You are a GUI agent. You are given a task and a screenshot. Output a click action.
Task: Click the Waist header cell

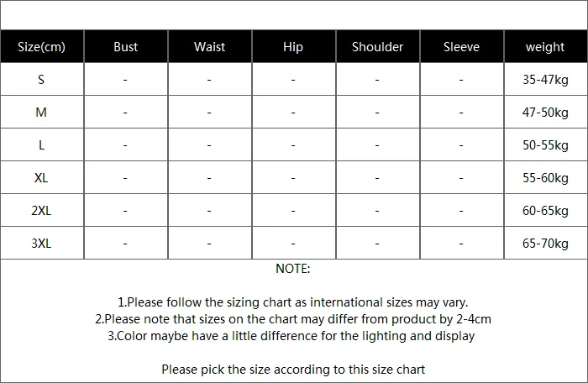[x=210, y=46]
